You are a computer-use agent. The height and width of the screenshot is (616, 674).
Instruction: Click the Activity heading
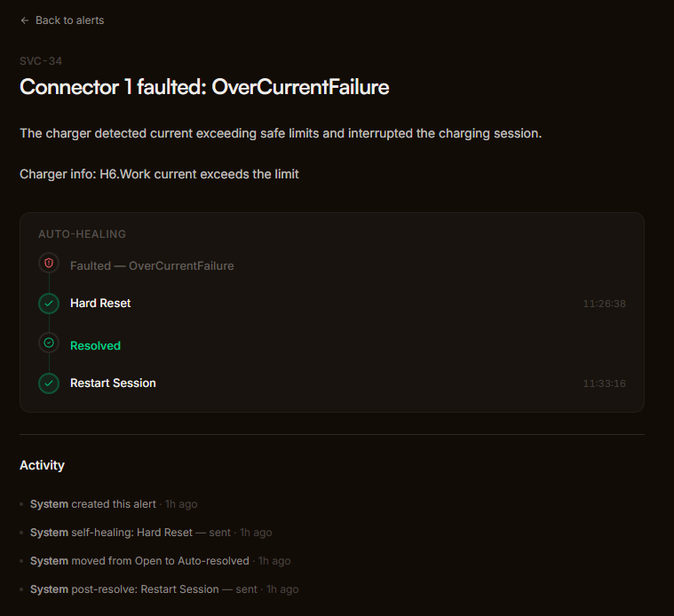42,465
